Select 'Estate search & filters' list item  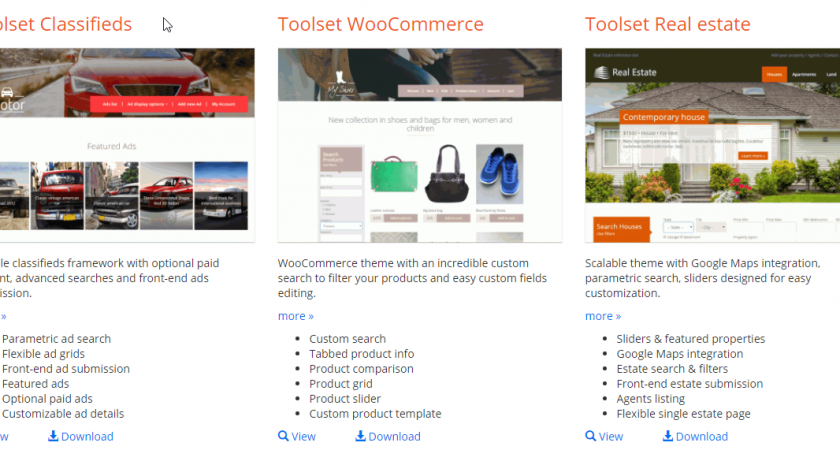click(x=672, y=369)
